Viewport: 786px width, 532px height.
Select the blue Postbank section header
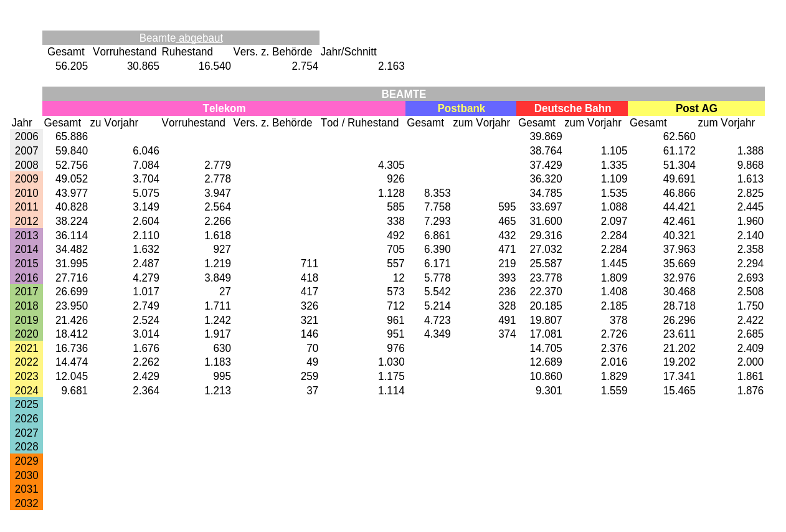(x=461, y=108)
